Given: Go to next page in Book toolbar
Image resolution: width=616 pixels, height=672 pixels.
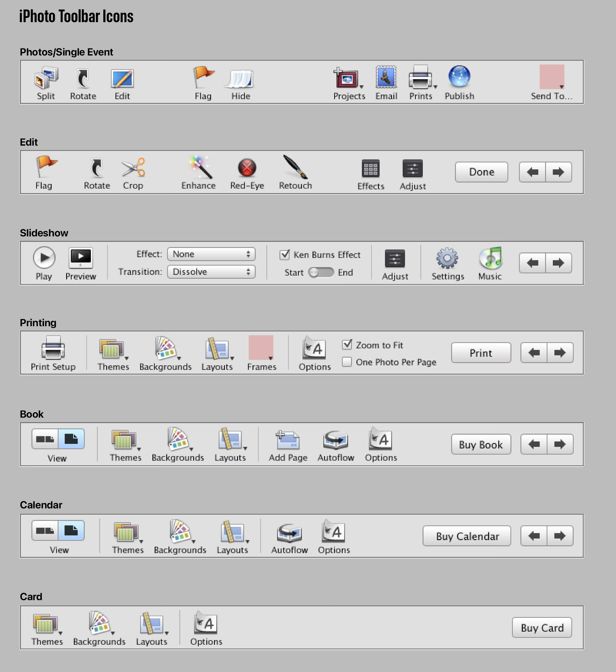Looking at the screenshot, I should point(560,444).
